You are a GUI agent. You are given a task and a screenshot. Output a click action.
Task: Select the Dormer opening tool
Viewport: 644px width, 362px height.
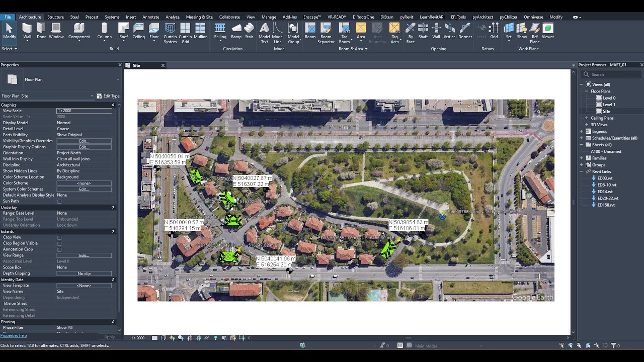[x=465, y=31]
